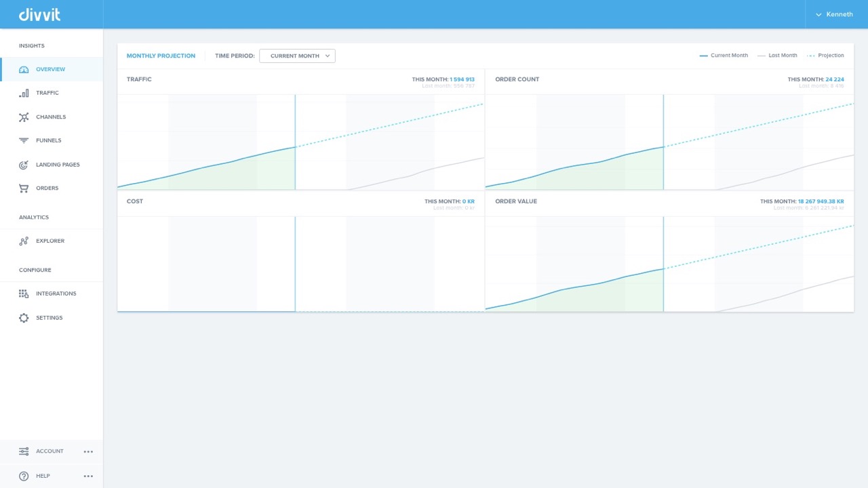
Task: Click the Settings gear icon
Action: tap(24, 318)
